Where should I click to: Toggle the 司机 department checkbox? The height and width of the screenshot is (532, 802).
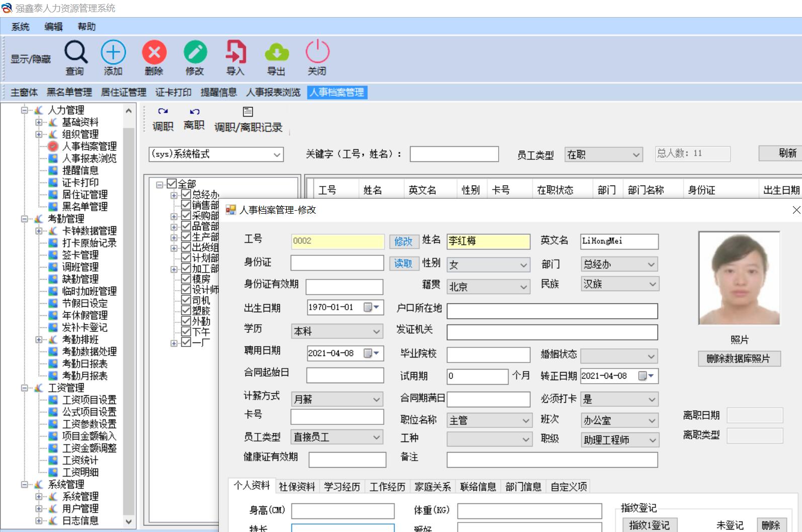click(x=186, y=300)
